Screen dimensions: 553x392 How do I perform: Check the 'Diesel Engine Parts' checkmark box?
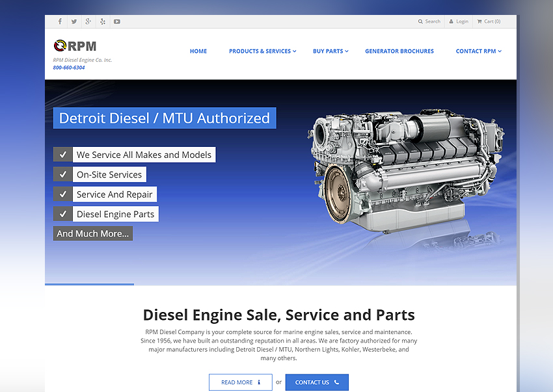(62, 214)
